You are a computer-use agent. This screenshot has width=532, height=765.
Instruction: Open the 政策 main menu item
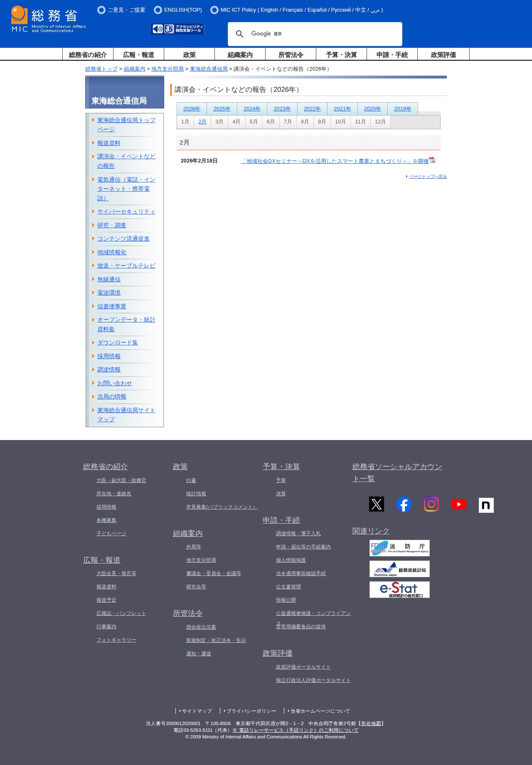[190, 54]
